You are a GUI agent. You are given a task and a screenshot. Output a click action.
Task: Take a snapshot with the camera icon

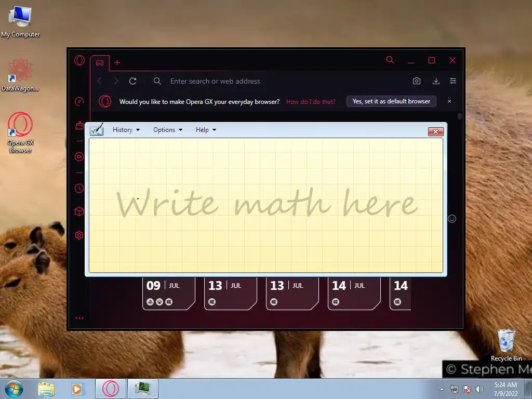[x=417, y=81]
